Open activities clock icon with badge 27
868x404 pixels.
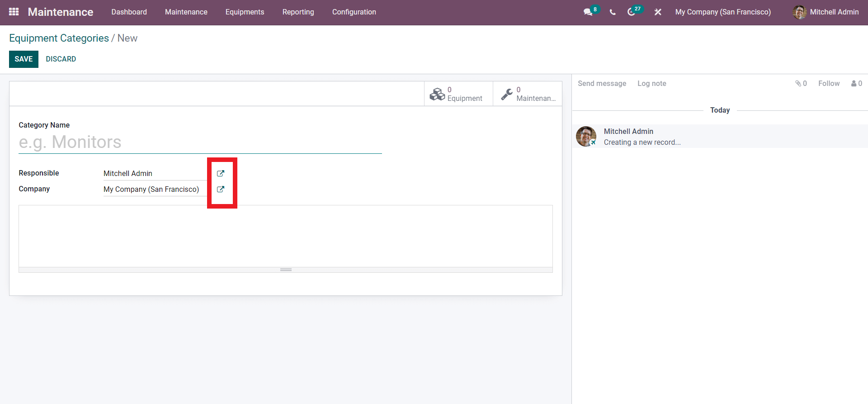(632, 12)
